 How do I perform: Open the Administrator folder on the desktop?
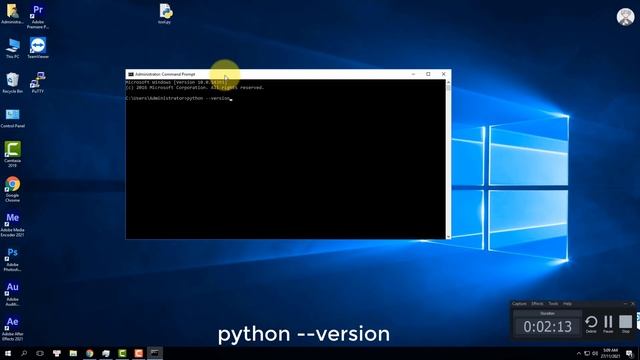(x=12, y=14)
